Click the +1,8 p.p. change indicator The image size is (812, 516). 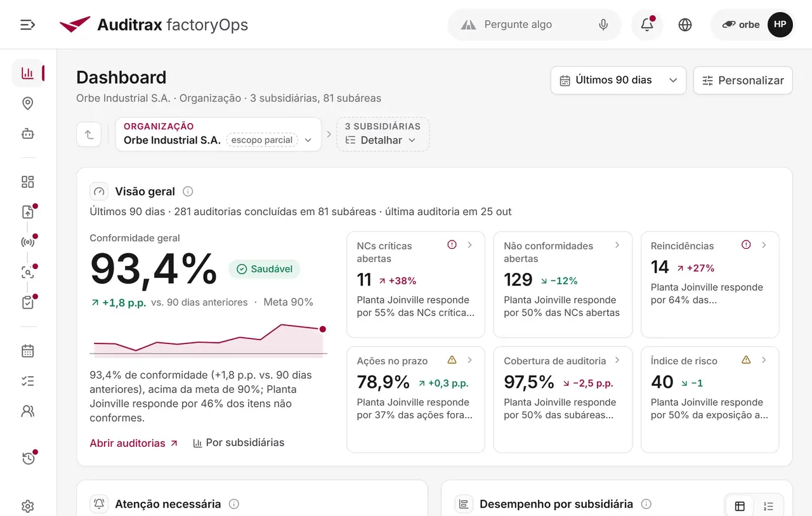tap(119, 303)
